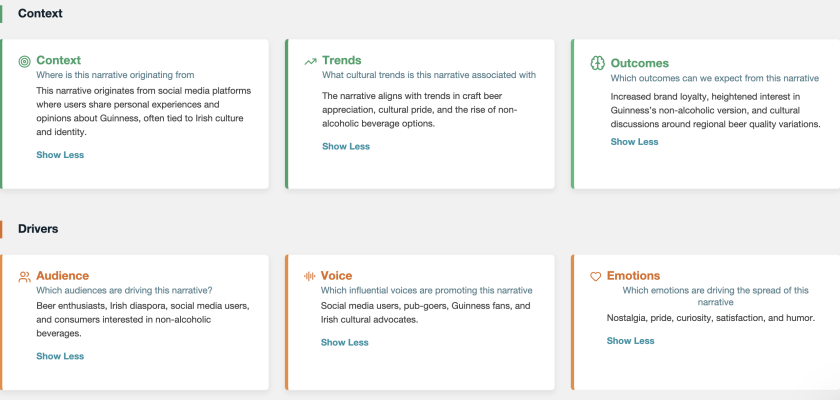Click the trending arrow icon beside Trends

click(311, 61)
